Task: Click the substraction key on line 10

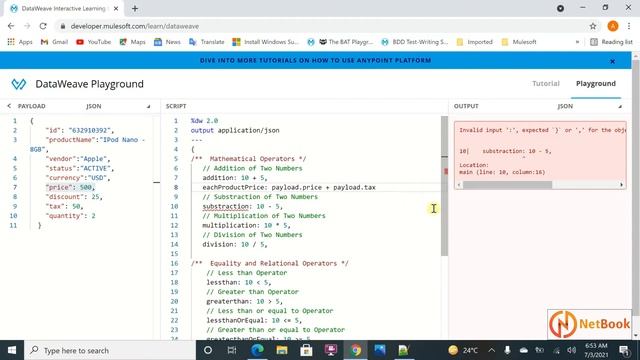Action: (225, 207)
